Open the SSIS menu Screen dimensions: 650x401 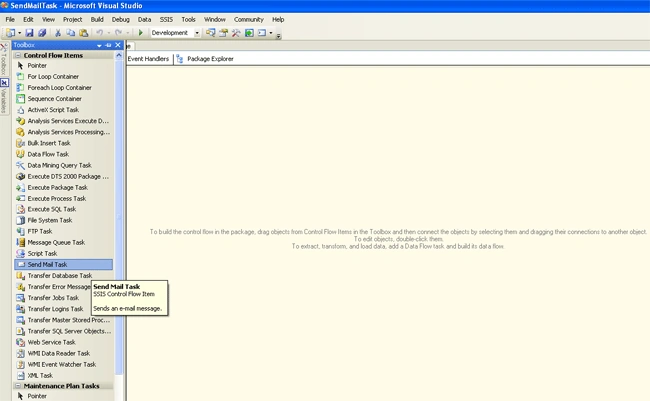[x=166, y=19]
